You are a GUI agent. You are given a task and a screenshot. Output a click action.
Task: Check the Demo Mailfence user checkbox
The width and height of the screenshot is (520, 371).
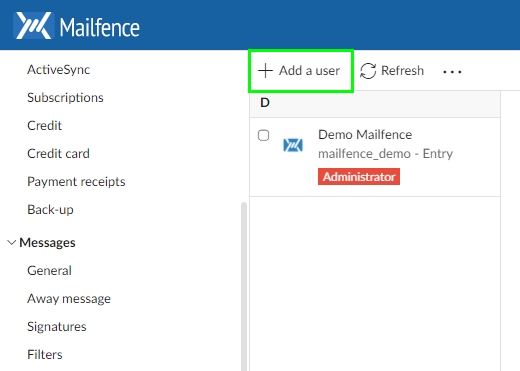(x=263, y=135)
